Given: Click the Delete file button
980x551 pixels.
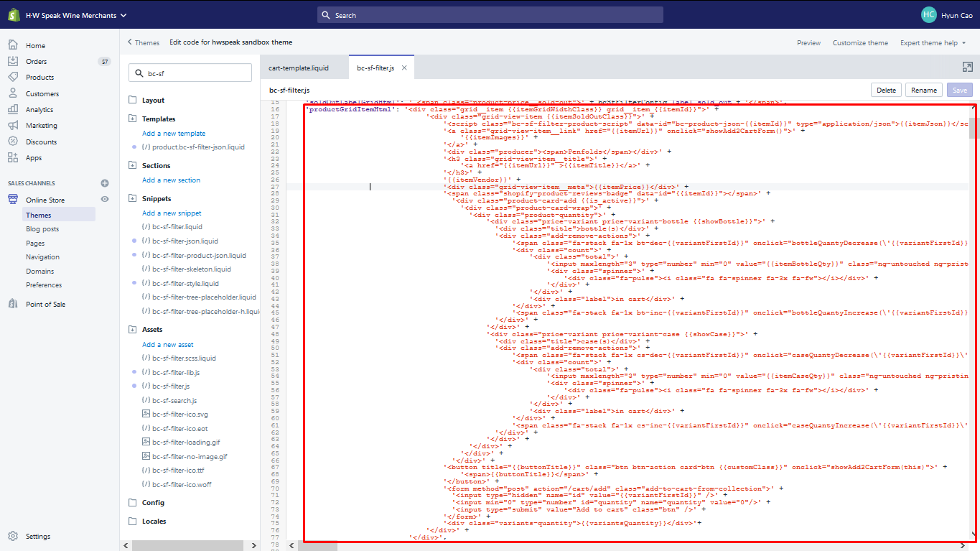Looking at the screenshot, I should point(886,90).
